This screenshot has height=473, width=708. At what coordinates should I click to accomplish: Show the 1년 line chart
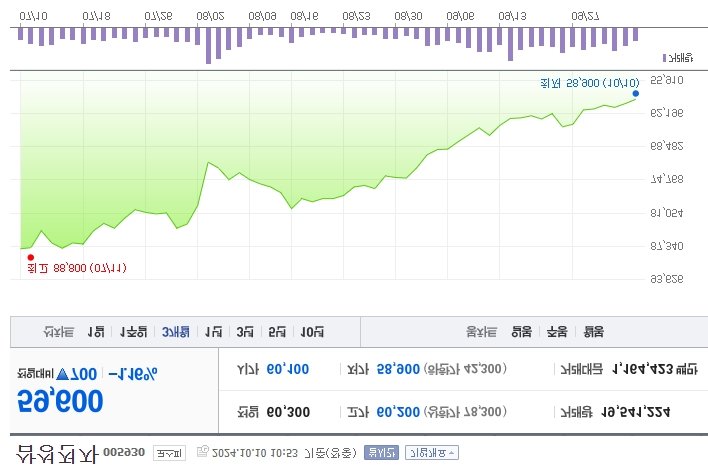(212, 331)
